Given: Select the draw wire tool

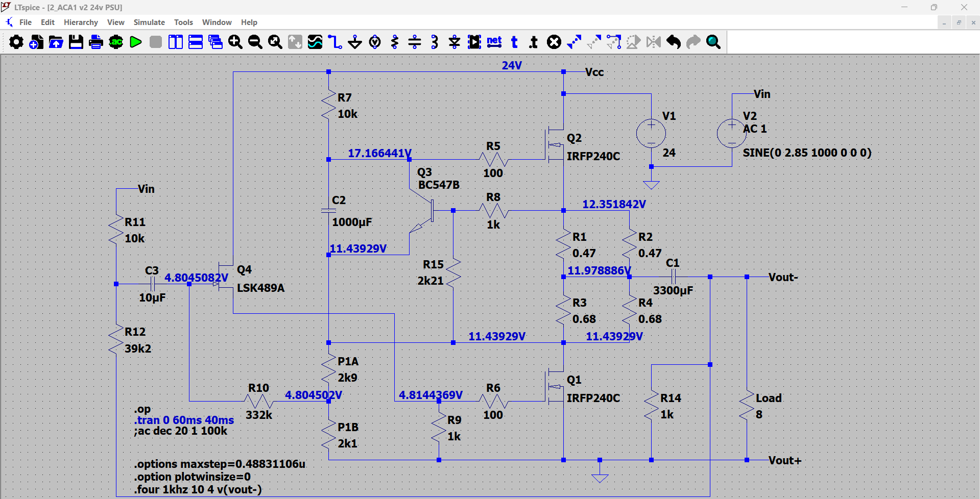Looking at the screenshot, I should tap(335, 42).
